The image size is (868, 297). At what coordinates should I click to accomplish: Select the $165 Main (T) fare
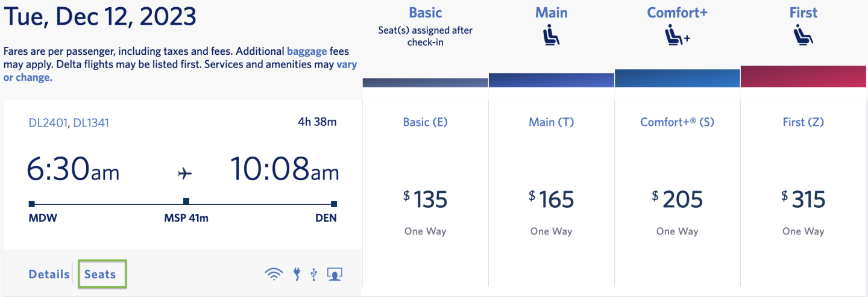click(551, 199)
